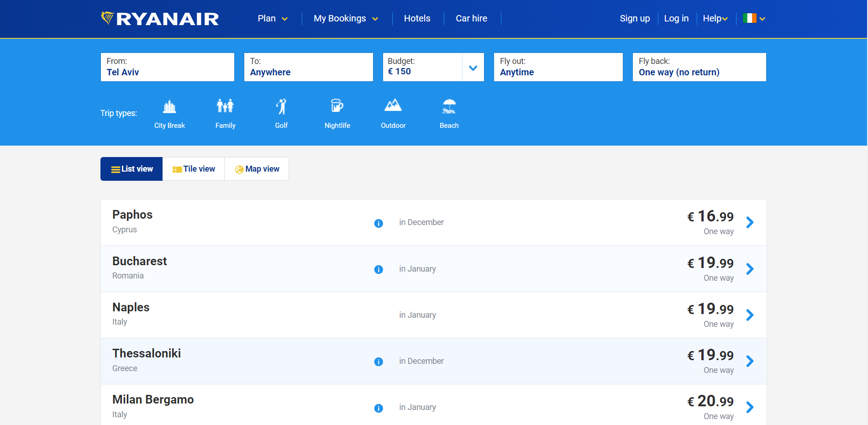Switch to Map view tab

pos(257,169)
